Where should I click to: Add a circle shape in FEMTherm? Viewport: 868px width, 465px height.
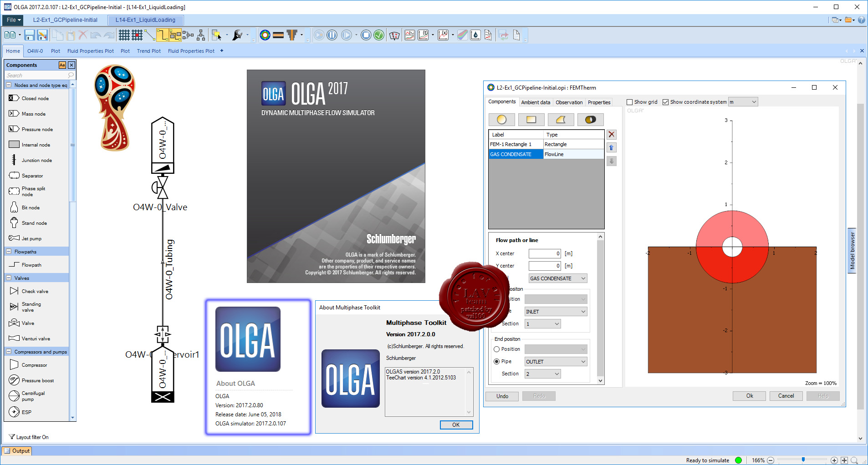501,120
